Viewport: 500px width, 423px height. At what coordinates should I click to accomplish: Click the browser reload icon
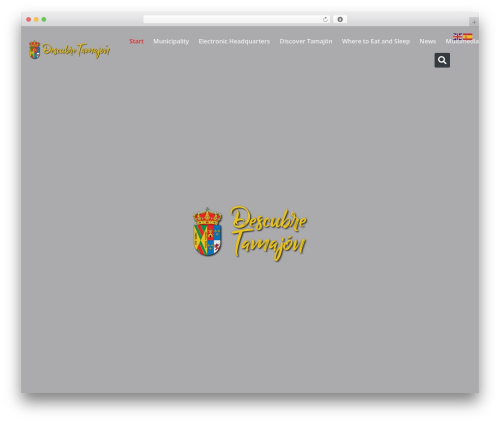coord(325,19)
